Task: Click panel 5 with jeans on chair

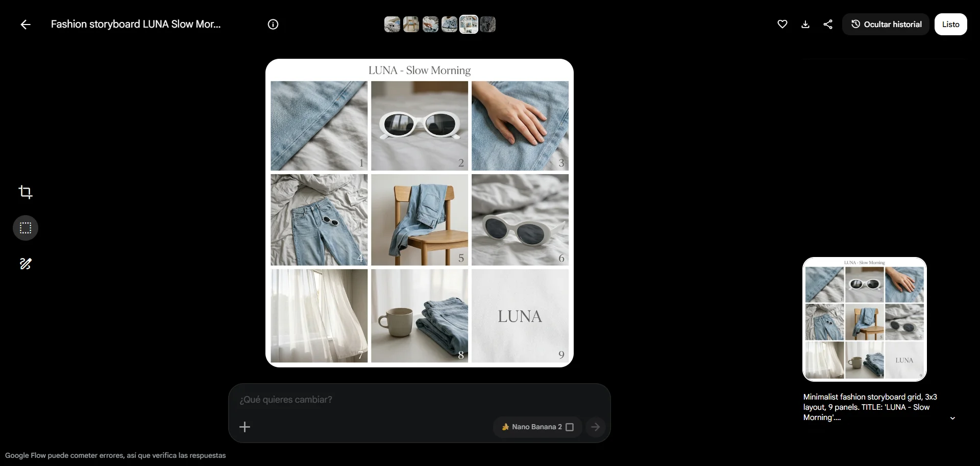Action: pyautogui.click(x=420, y=220)
